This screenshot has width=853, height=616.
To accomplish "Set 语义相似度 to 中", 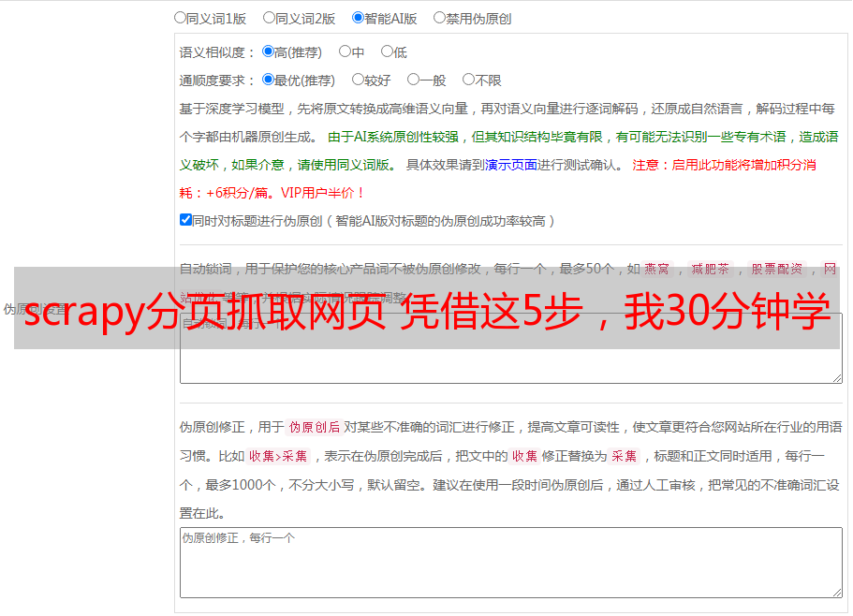I will 345,51.
